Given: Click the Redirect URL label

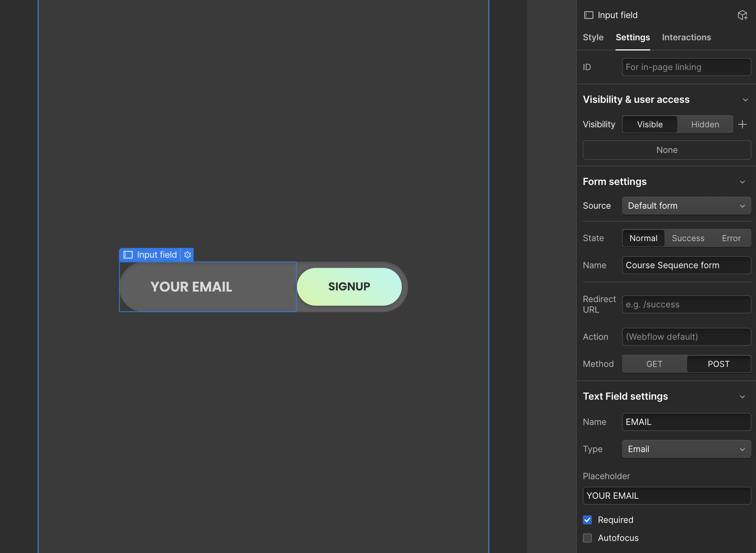Looking at the screenshot, I should pos(599,304).
